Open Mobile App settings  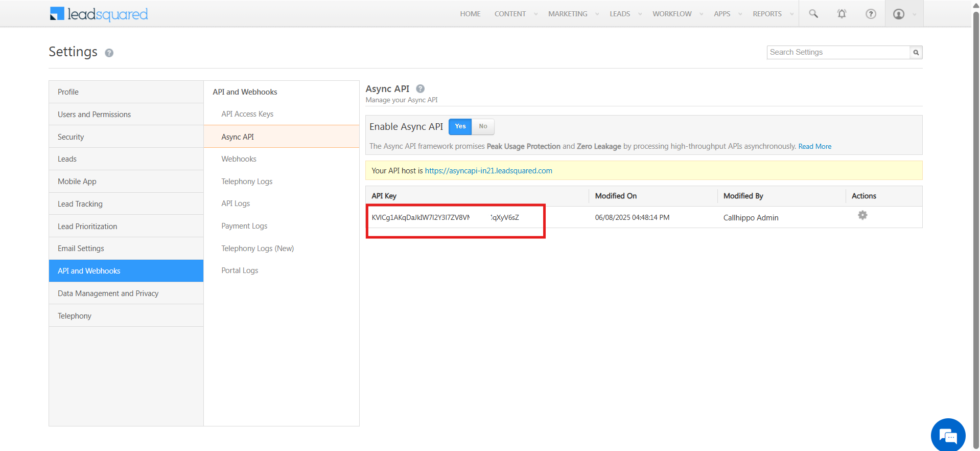(126, 182)
